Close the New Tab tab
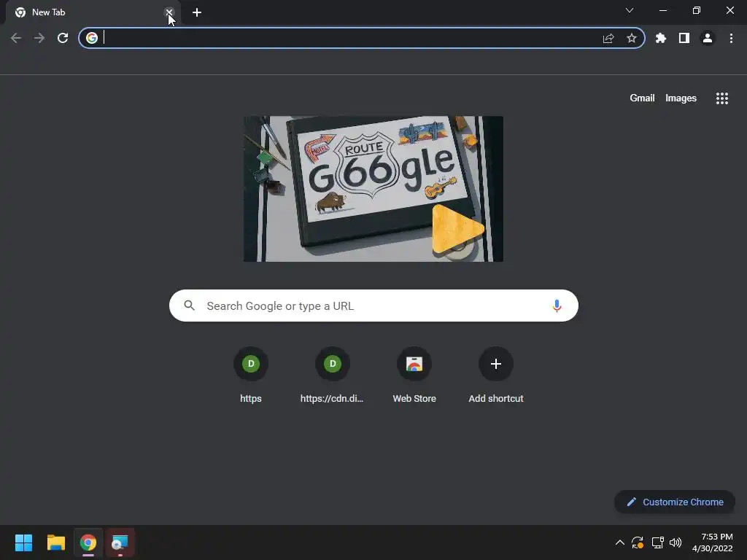747x560 pixels. [169, 12]
